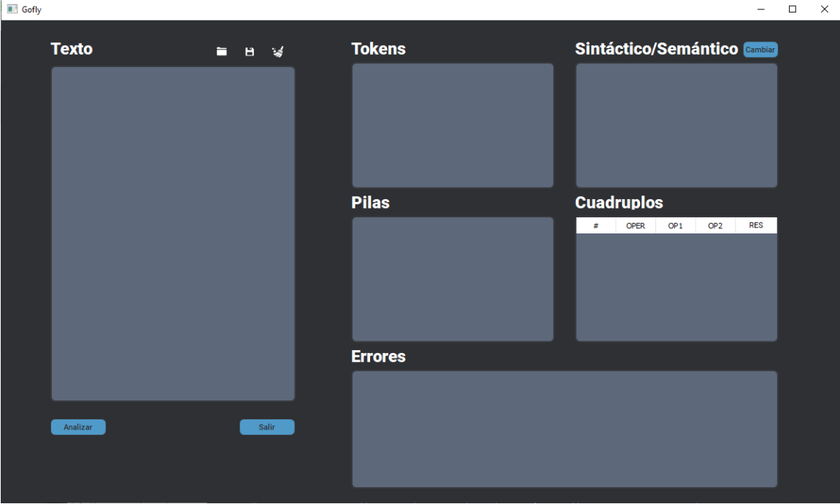Select the RES column header
The width and height of the screenshot is (840, 504).
[x=756, y=226]
